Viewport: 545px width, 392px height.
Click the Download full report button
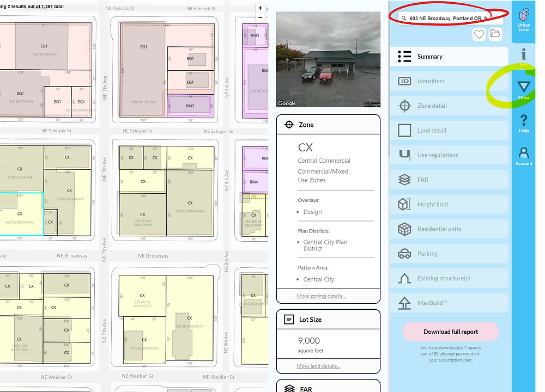coord(451,332)
